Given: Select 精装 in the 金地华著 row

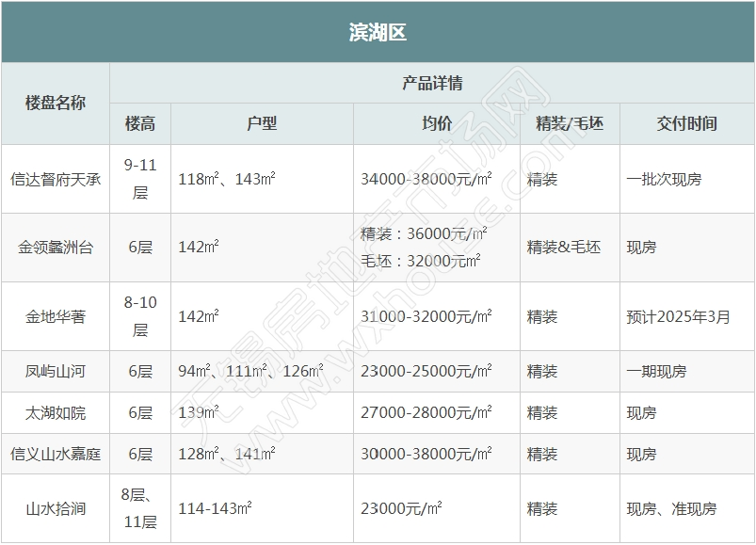Looking at the screenshot, I should tap(542, 316).
